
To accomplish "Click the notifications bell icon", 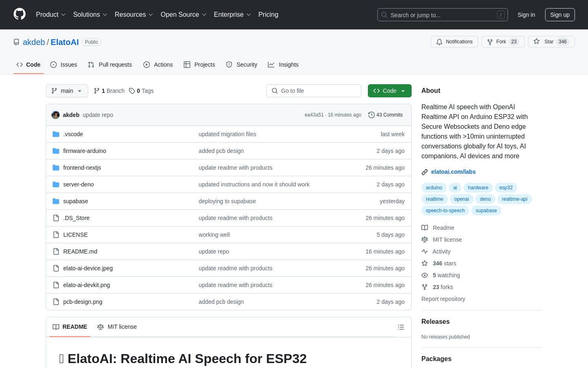I will tap(439, 42).
